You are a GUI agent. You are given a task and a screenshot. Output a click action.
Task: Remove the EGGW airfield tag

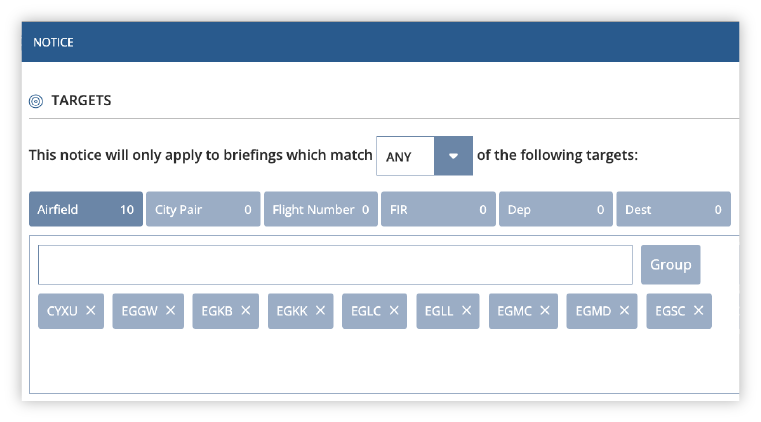pos(170,310)
